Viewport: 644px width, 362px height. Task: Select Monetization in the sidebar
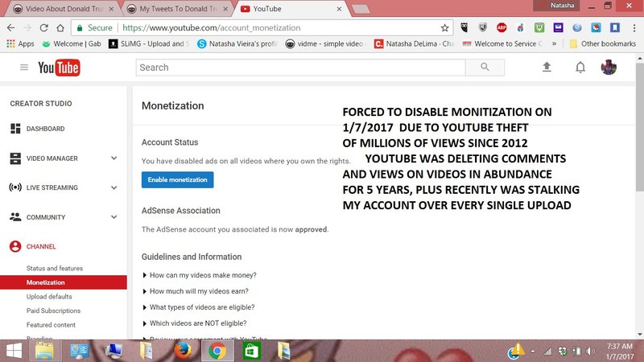pos(64,282)
